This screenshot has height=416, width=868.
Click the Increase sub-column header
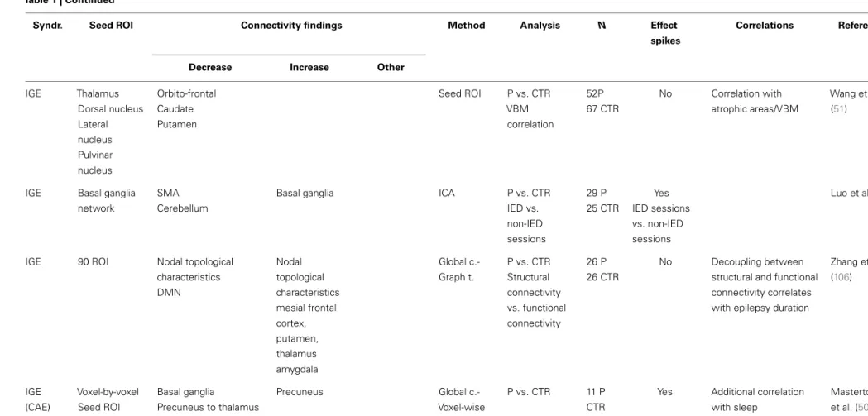[x=309, y=68]
